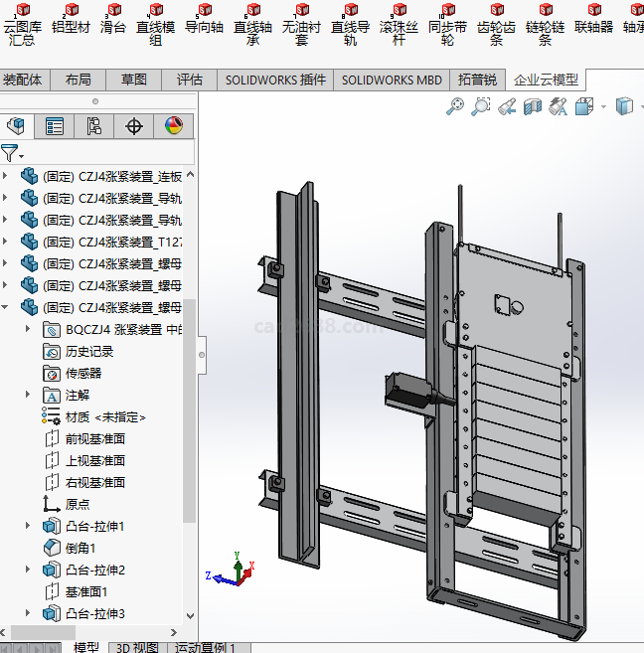
Task: Collapse the expanded CZJ4张紧装置_螺母 component
Action: (7, 307)
